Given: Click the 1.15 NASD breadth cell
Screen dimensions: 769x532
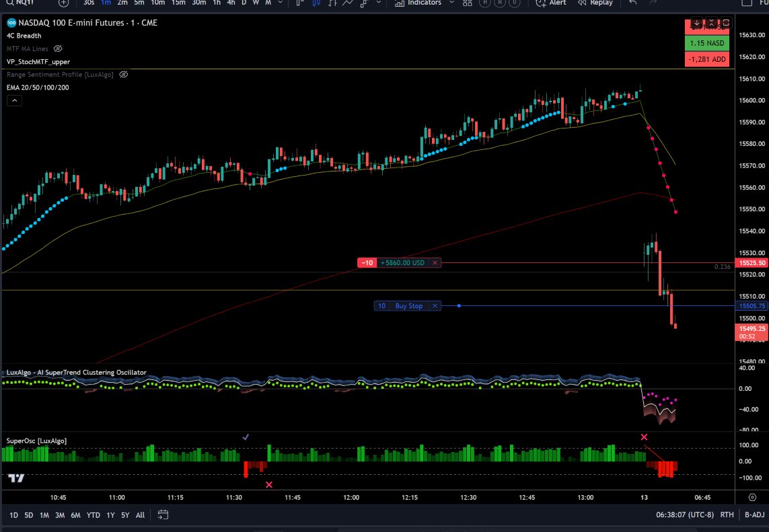Looking at the screenshot, I should coord(706,43).
